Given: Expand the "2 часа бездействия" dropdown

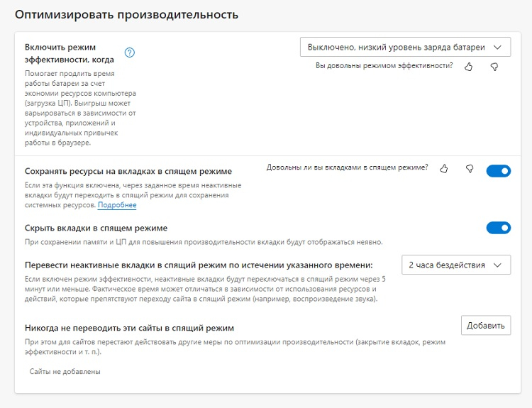Looking at the screenshot, I should pyautogui.click(x=455, y=265).
